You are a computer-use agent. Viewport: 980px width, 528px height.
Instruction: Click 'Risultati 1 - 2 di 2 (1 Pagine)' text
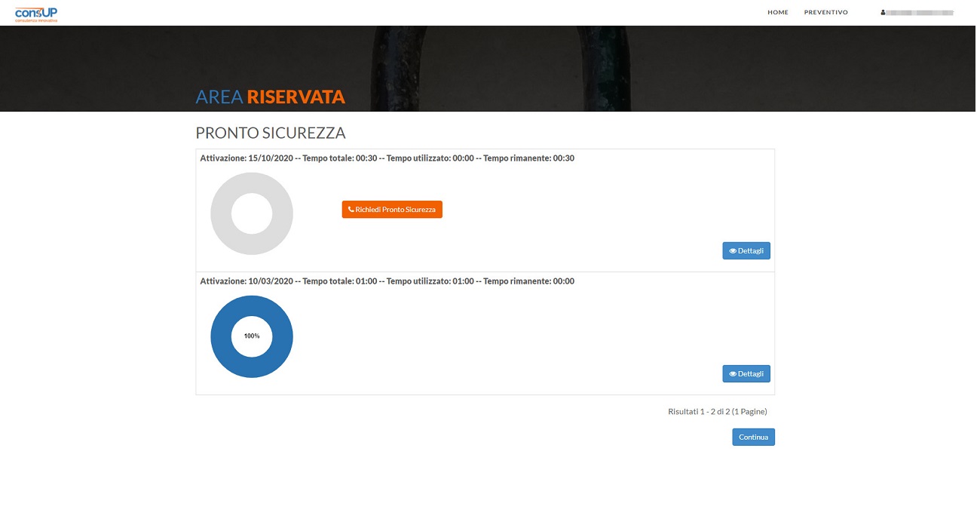[x=718, y=412]
